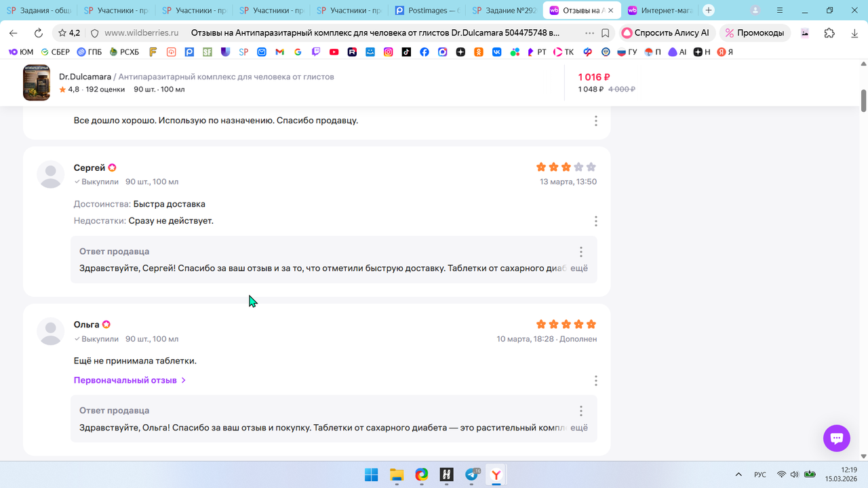Open the ТК bookmark

(x=564, y=52)
